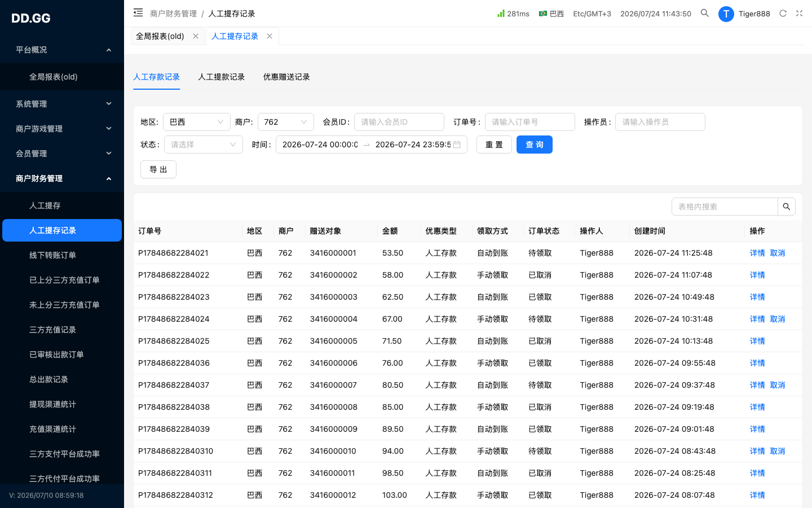
Task: Switch to the 全局报表(old) page tab
Action: (160, 36)
